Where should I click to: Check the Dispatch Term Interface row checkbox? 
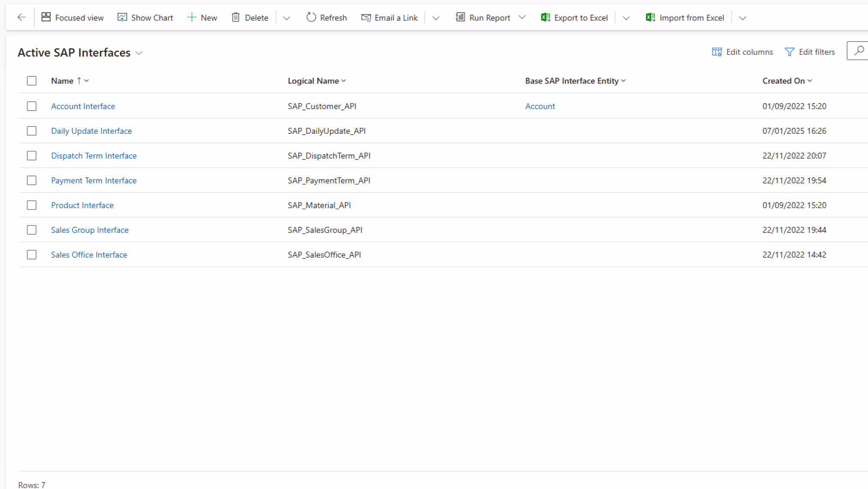(x=32, y=156)
